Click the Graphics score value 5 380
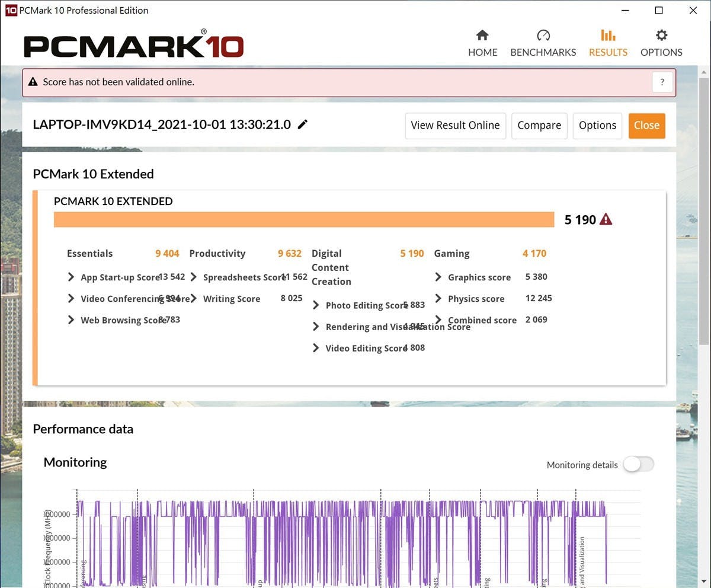The height and width of the screenshot is (588, 711). [x=536, y=277]
